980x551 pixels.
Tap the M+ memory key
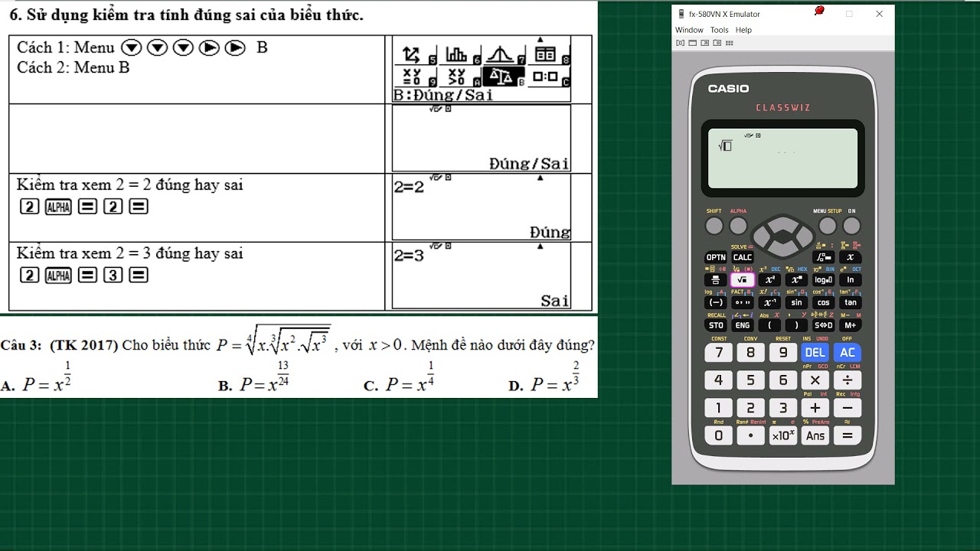[850, 325]
